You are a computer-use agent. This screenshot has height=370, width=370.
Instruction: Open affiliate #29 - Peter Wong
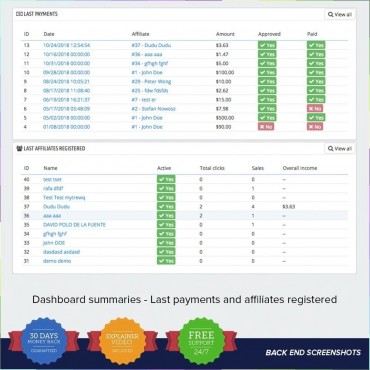coord(151,81)
